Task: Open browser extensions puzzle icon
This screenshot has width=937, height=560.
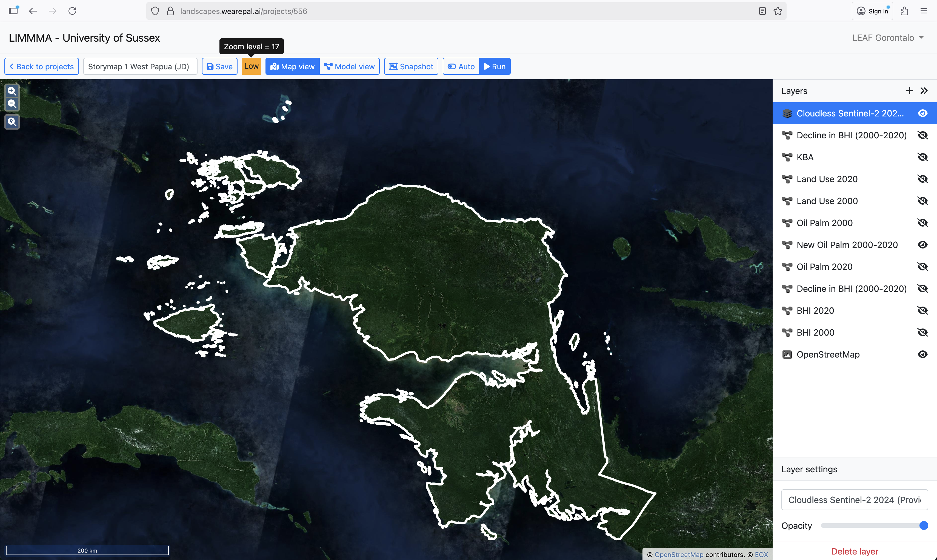Action: click(905, 11)
